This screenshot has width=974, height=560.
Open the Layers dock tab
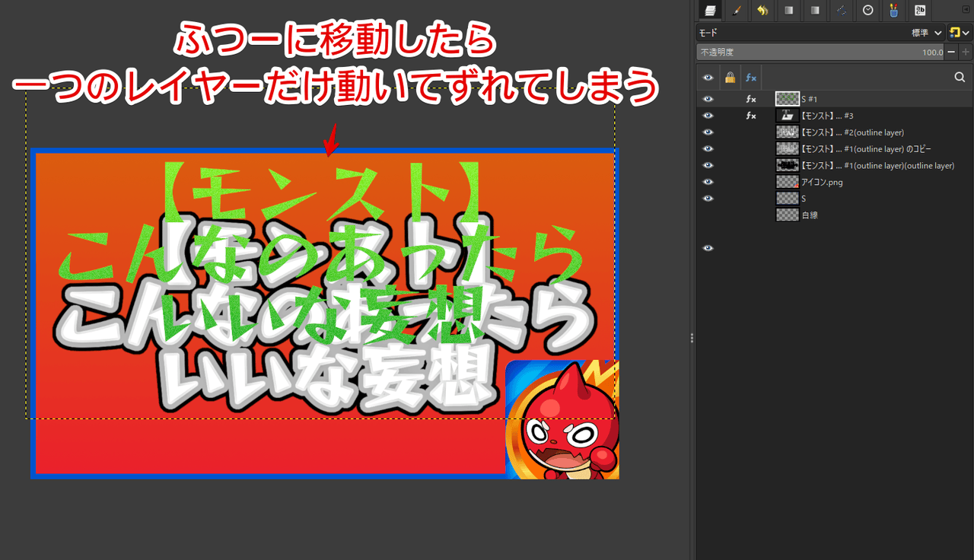click(710, 11)
